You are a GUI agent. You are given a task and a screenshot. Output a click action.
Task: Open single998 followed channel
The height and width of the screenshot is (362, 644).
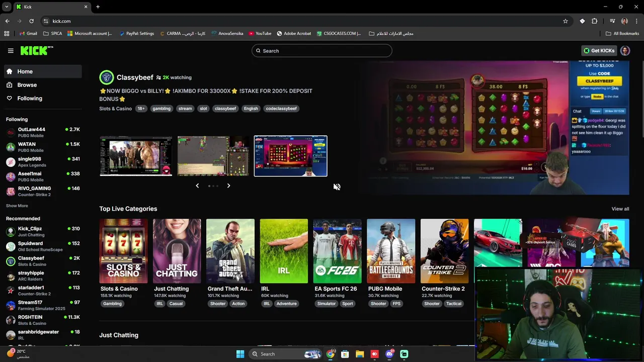point(43,162)
